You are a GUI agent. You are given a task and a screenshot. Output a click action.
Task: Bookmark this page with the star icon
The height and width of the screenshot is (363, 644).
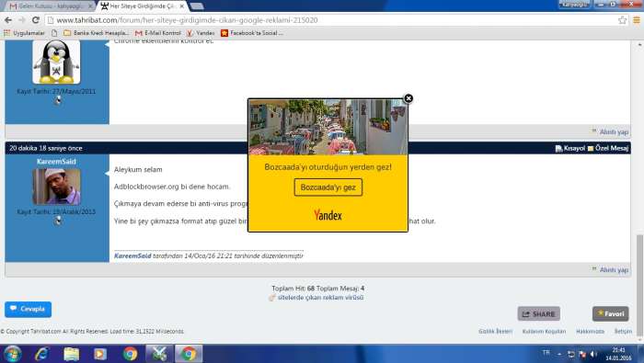pos(622,20)
